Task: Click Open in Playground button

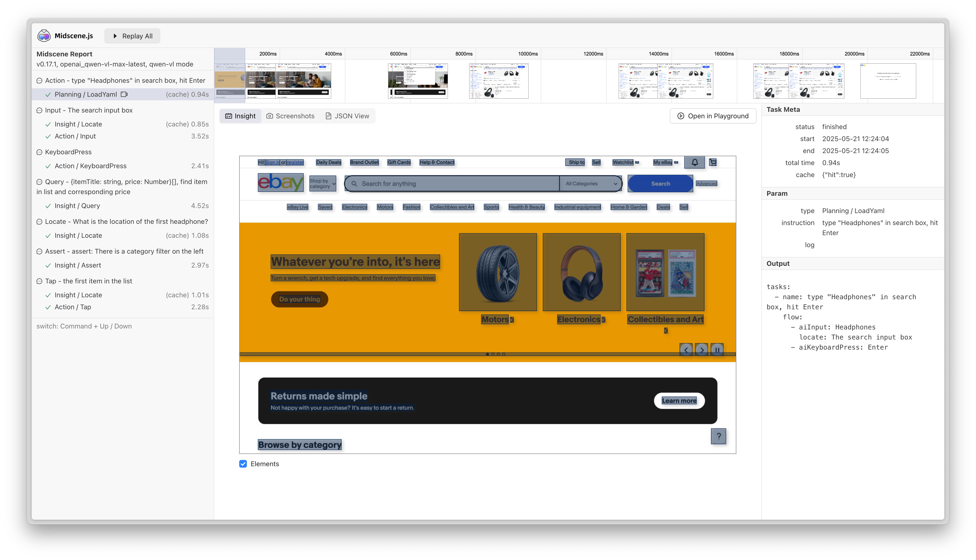Action: (713, 116)
